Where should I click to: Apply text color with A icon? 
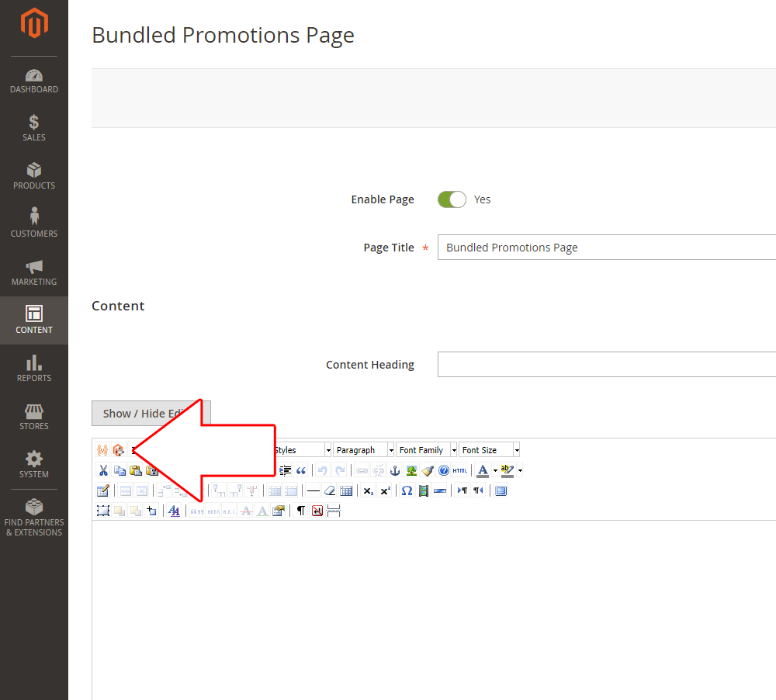483,470
